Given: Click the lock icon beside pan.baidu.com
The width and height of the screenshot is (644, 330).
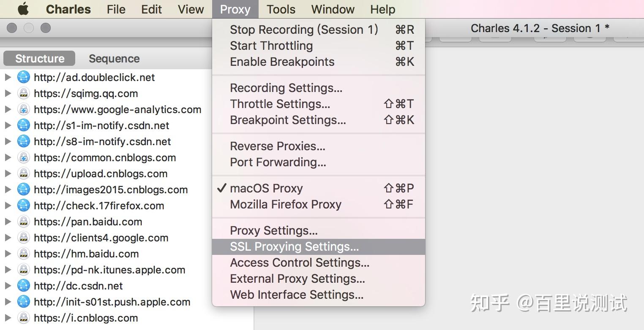Looking at the screenshot, I should [x=24, y=222].
